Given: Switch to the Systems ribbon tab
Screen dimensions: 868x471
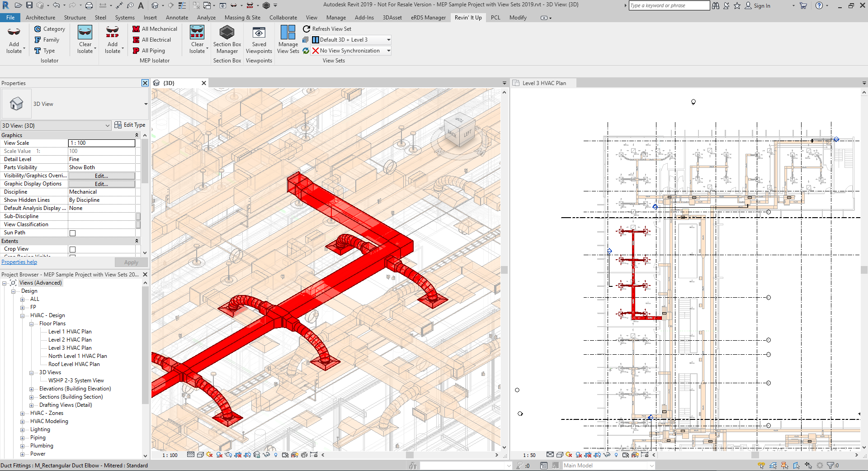Looking at the screenshot, I should 124,18.
